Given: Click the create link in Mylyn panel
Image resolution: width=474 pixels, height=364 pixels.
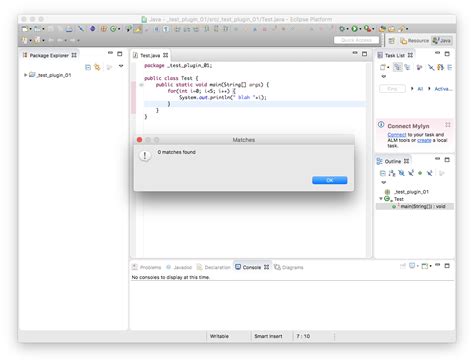Looking at the screenshot, I should tap(424, 140).
